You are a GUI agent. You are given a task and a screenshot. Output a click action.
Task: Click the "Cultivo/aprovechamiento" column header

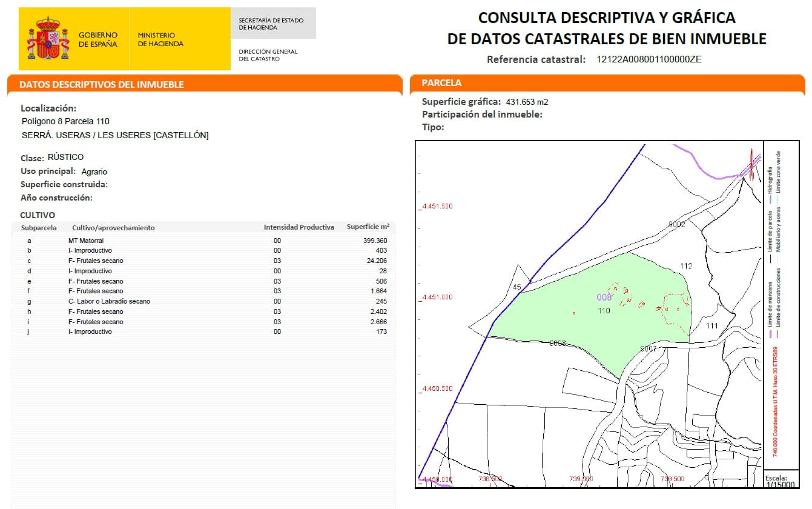(113, 228)
